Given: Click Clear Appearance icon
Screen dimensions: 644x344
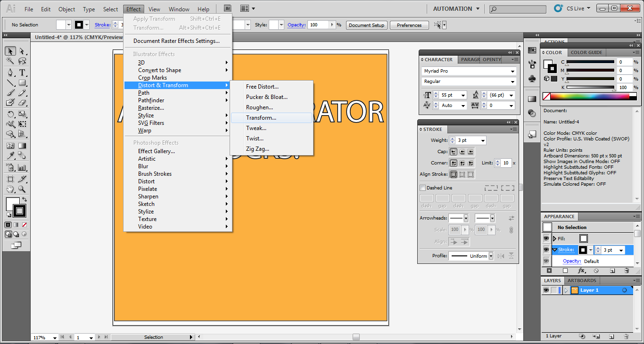Looking at the screenshot, I should point(596,271).
